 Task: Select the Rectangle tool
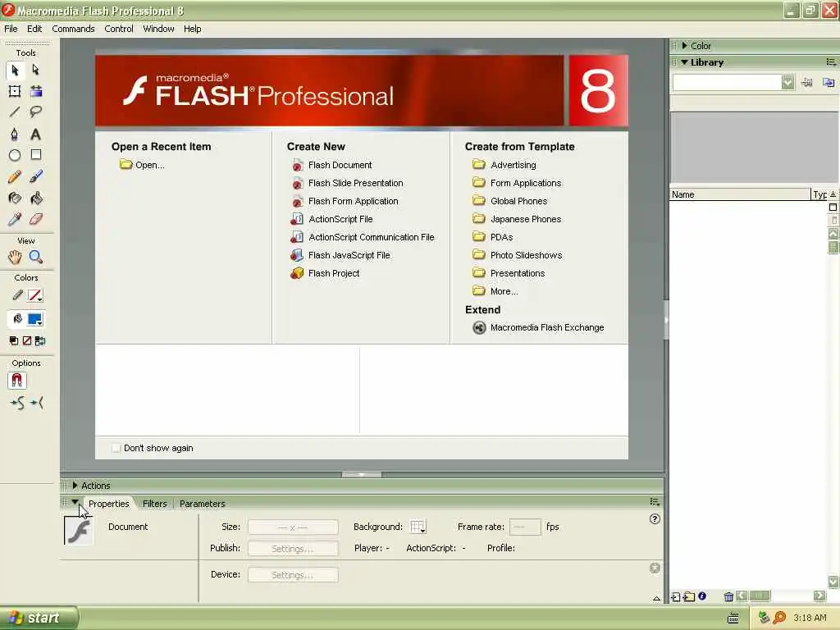pyautogui.click(x=36, y=155)
